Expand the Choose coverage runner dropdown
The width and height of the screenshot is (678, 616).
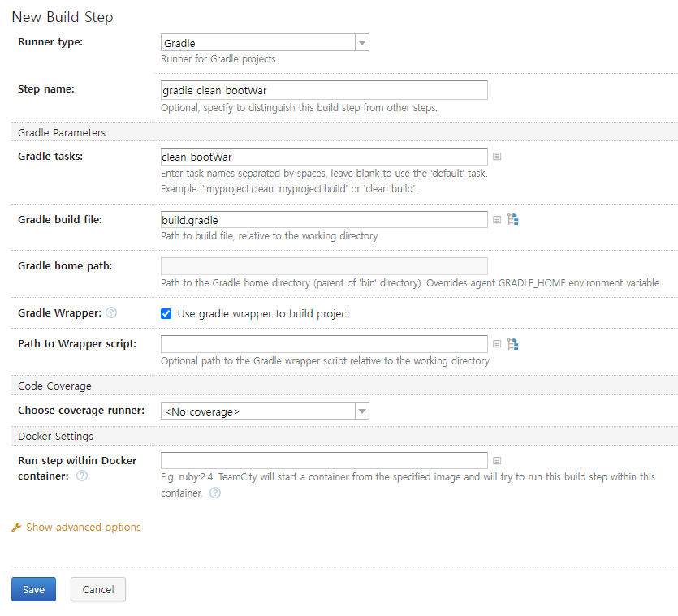point(265,411)
